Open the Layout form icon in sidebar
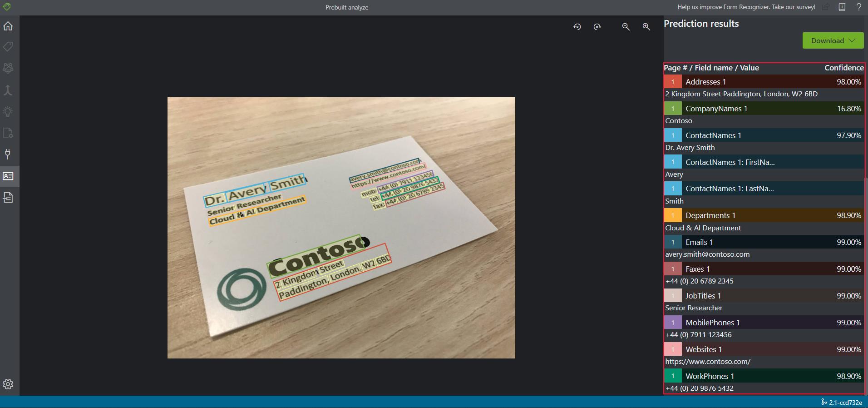 8,197
